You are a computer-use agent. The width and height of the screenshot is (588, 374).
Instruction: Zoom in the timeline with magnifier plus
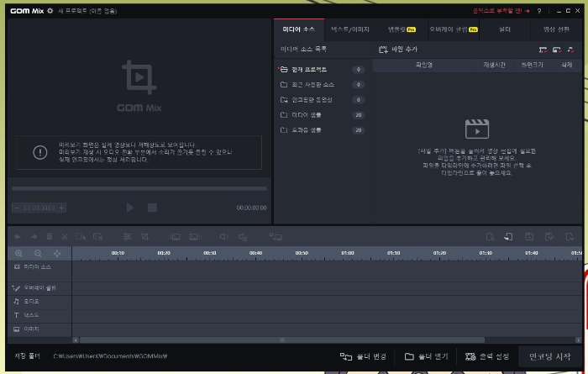[18, 254]
